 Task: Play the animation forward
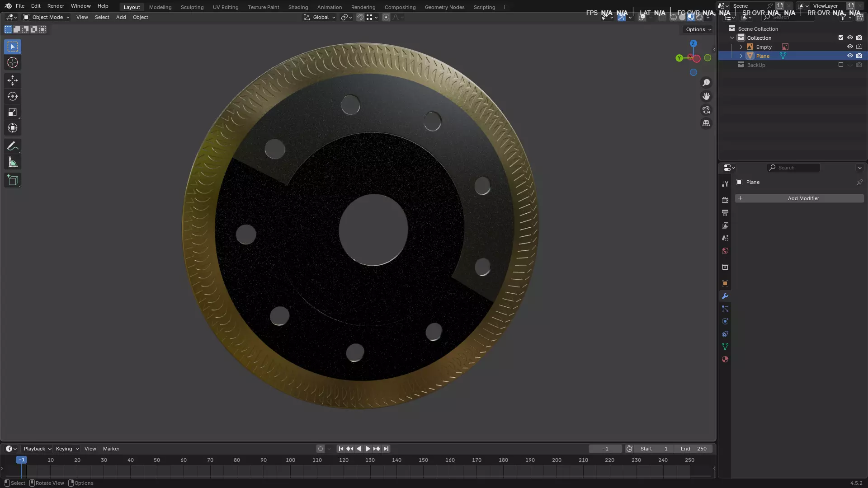[368, 449]
